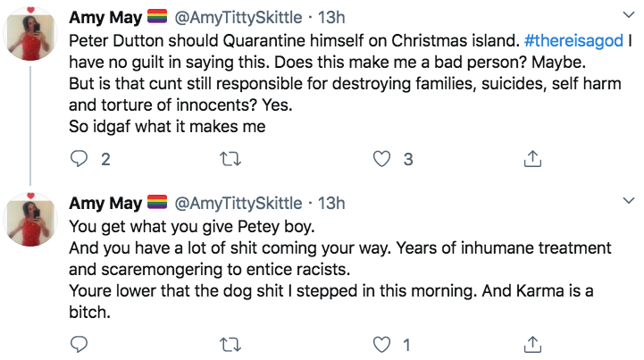
Task: Reply to the Christmas island quarantine tweet
Action: tap(79, 160)
